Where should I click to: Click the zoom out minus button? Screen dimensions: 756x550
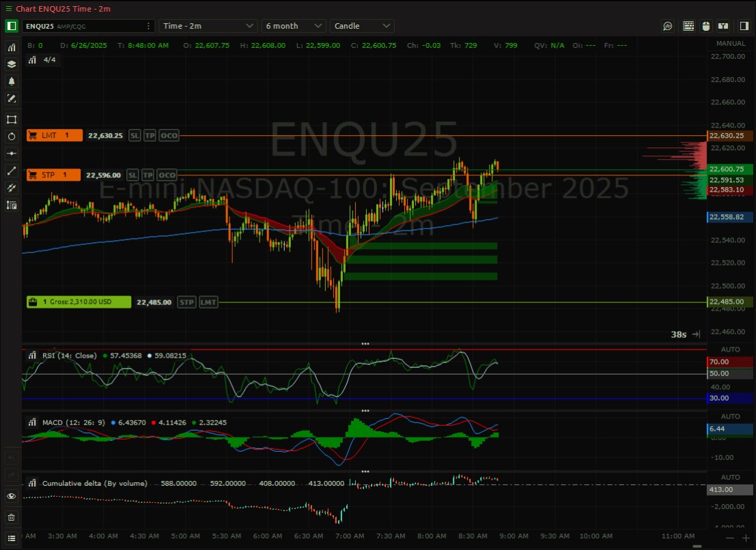(730, 538)
